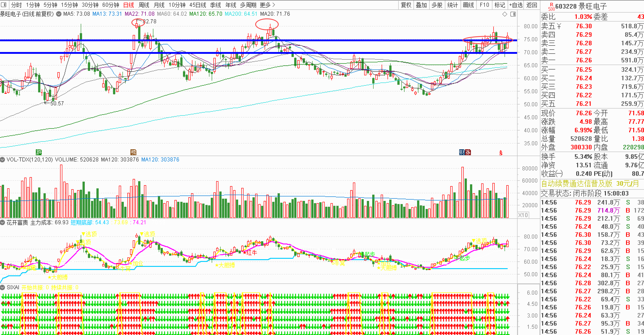Open the 多周期 multi-period view
644x335 pixels.
[248, 5]
